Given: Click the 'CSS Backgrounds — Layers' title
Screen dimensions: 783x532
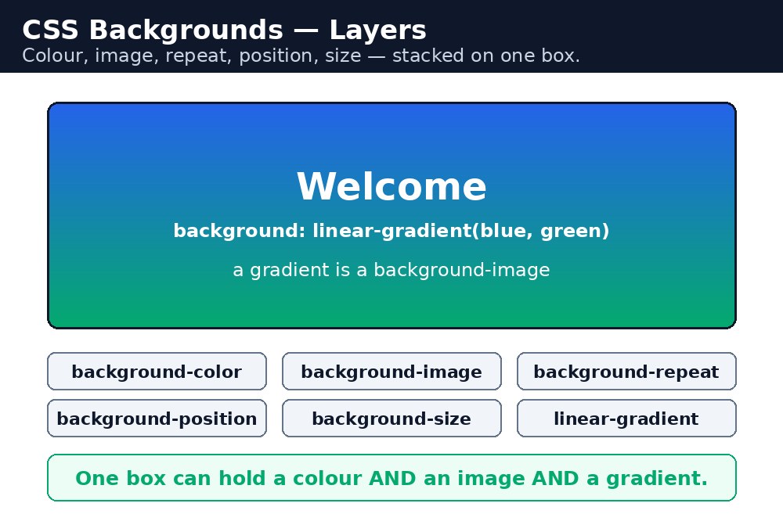Looking at the screenshot, I should pos(224,30).
